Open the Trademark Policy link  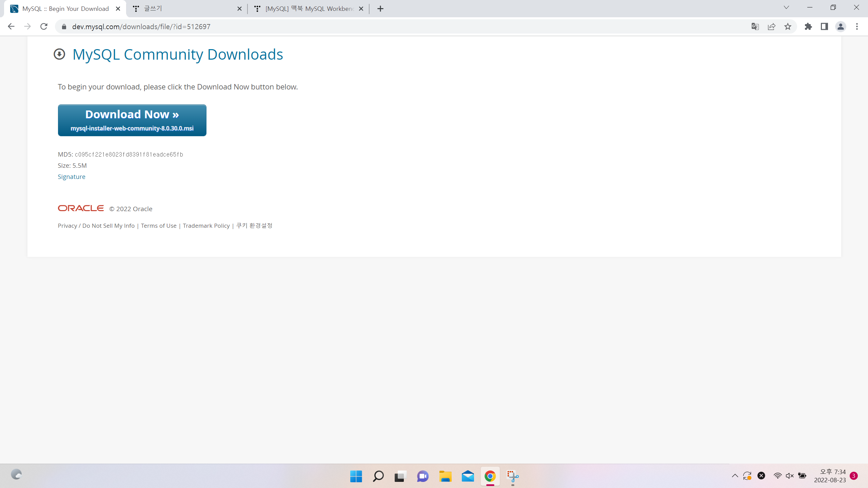pos(206,226)
